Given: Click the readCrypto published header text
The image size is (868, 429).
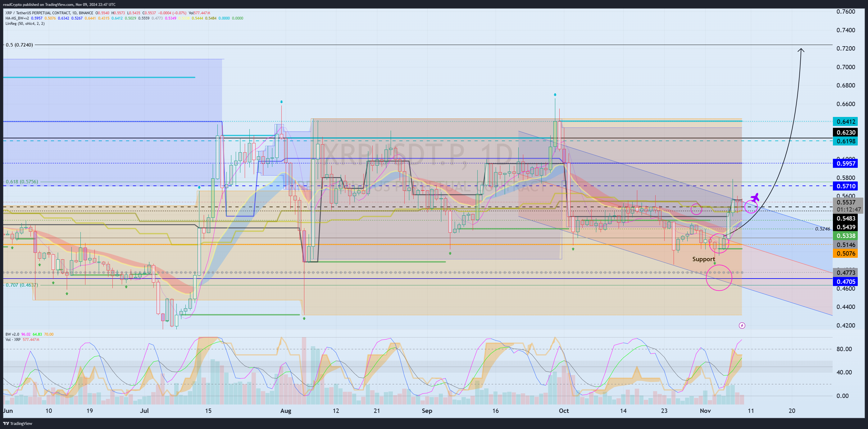Looking at the screenshot, I should pyautogui.click(x=59, y=4).
